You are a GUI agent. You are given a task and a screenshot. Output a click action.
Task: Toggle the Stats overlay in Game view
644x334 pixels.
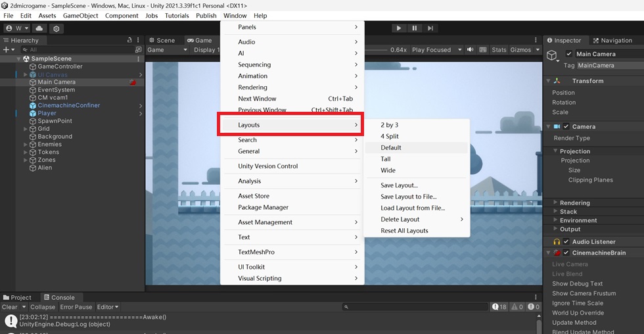(499, 50)
